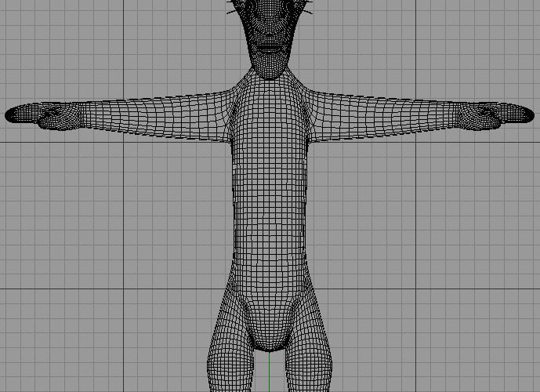540x392 pixels.
Task: Click the character's mouth on the head
Action: coord(270,47)
